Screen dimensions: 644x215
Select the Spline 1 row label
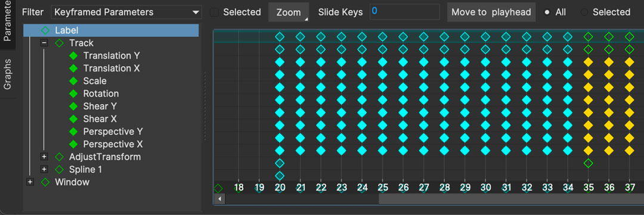tap(86, 170)
